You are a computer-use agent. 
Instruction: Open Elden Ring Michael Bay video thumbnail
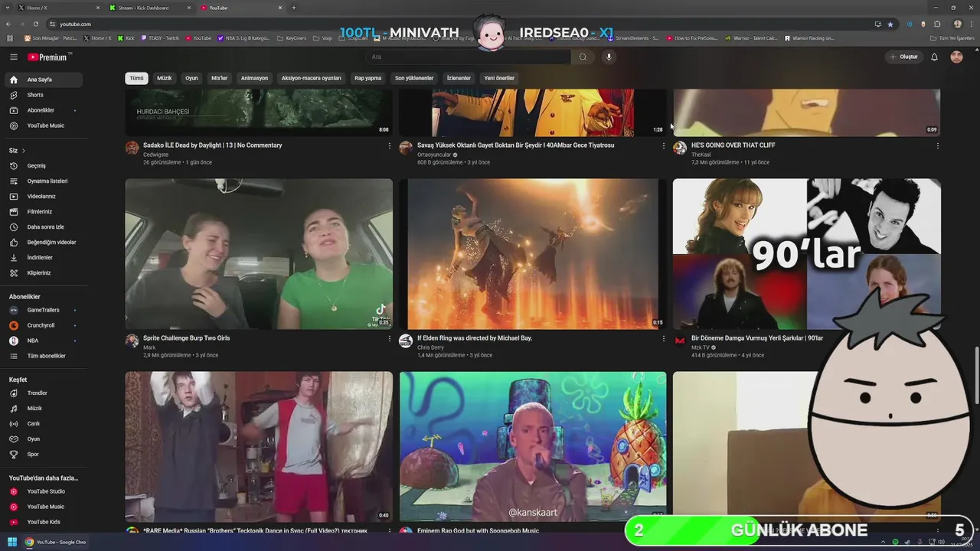tap(533, 254)
